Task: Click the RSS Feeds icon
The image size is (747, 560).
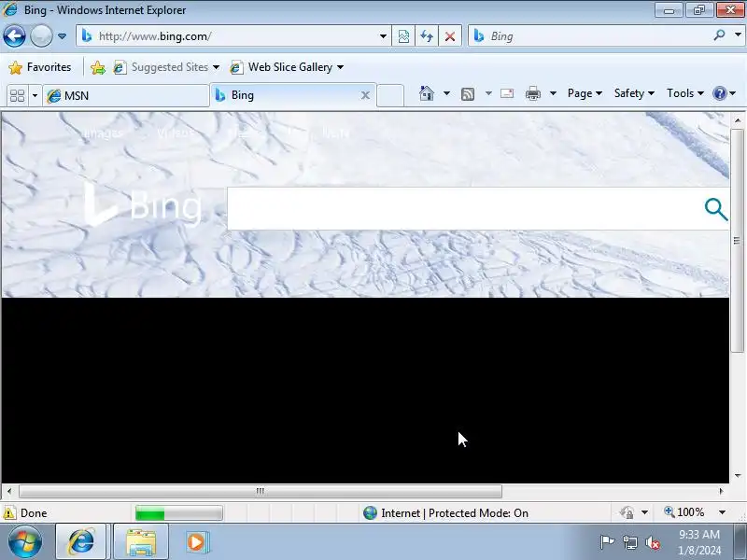Action: point(468,94)
